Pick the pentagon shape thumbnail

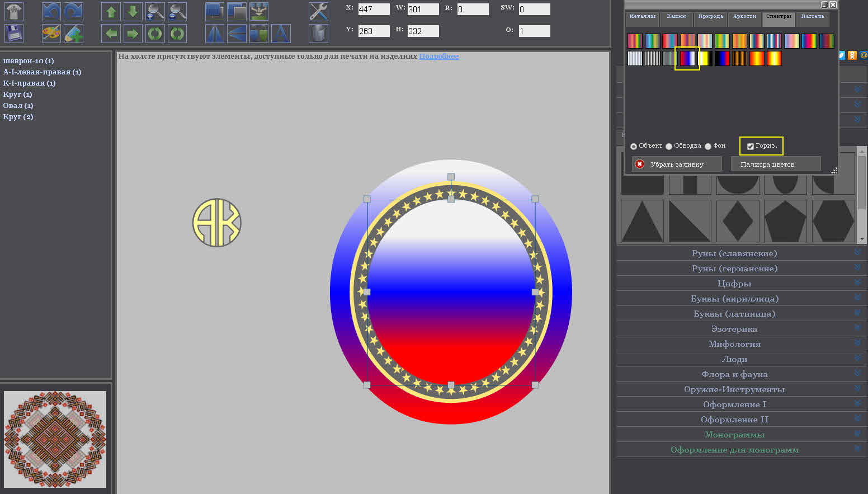[785, 221]
